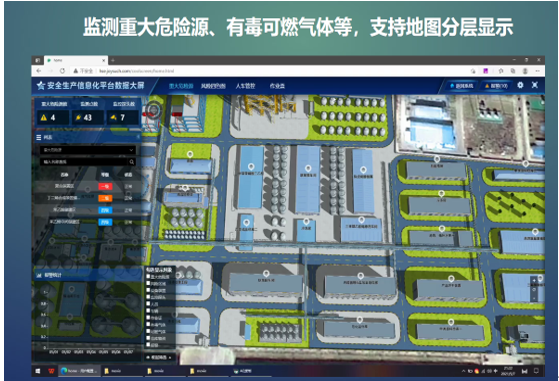The height and width of the screenshot is (381, 559).
Task: Open the settings gear in dashboard header
Action: coord(520,85)
